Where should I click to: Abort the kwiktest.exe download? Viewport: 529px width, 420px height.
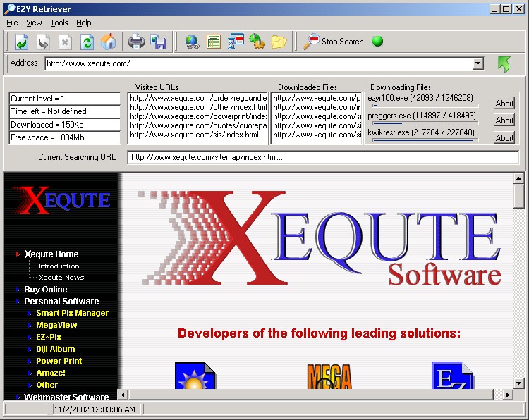click(504, 137)
